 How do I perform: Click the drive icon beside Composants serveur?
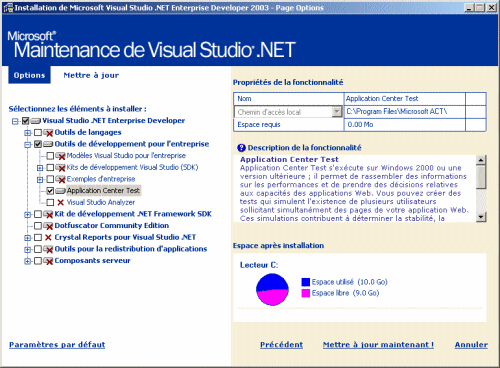click(48, 261)
